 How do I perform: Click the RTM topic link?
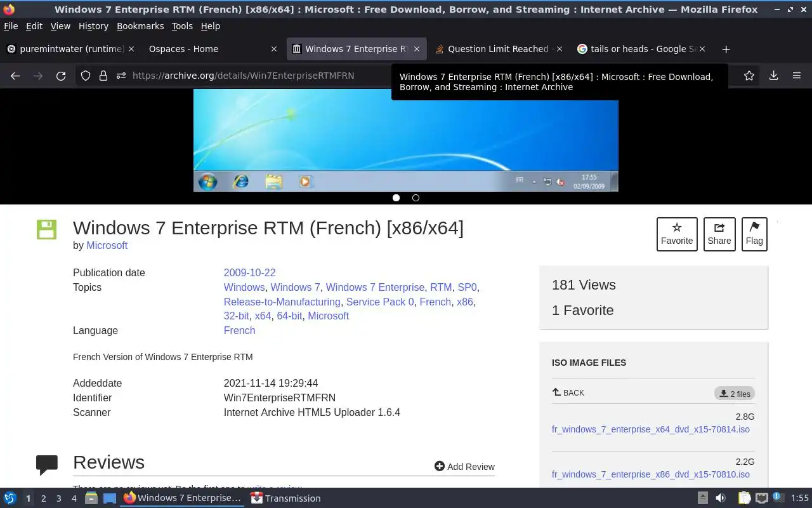[441, 287]
